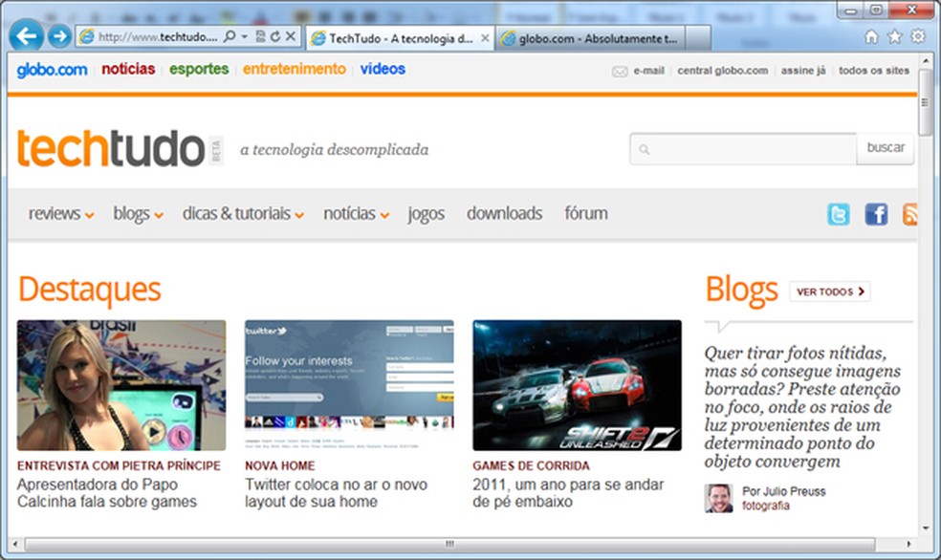Open the Twitter new home thumbnail
Viewport: 941px width, 560px height.
(x=349, y=385)
